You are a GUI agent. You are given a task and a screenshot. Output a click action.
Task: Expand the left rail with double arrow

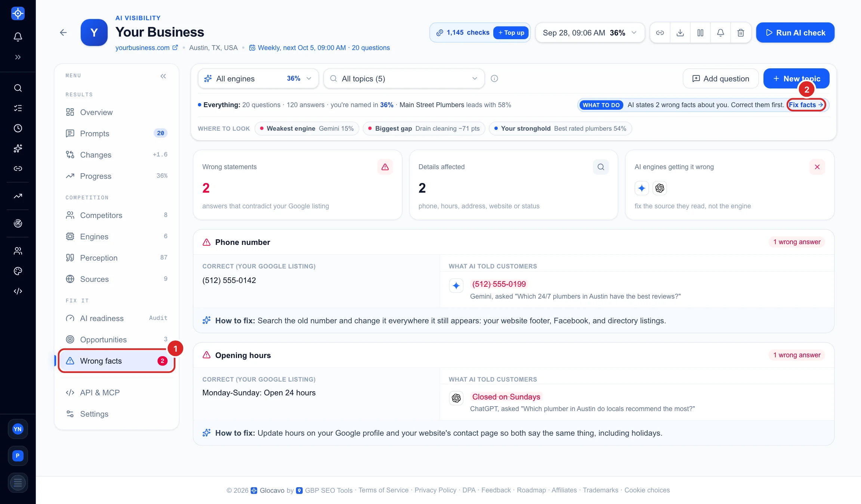coord(18,57)
